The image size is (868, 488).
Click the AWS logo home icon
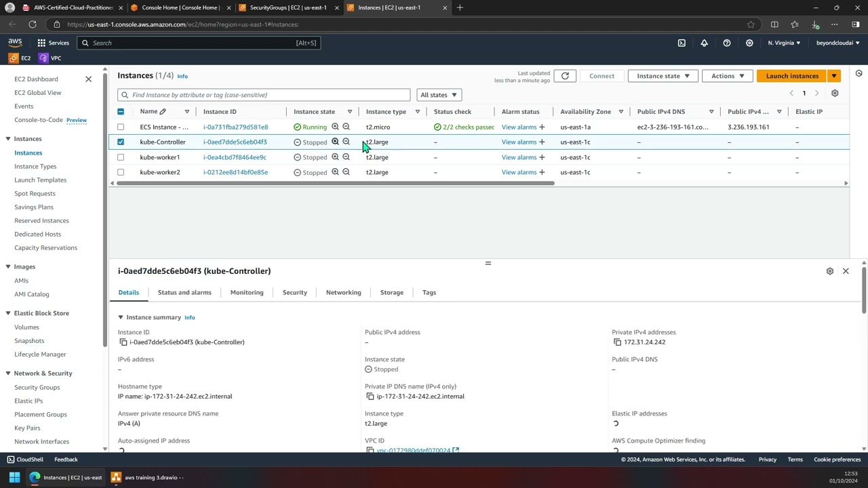coord(15,43)
